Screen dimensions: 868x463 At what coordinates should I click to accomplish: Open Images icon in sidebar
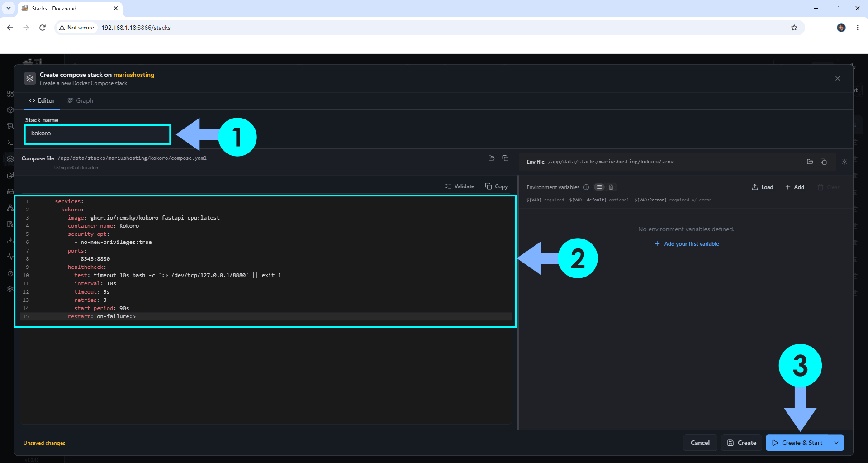pos(10,175)
